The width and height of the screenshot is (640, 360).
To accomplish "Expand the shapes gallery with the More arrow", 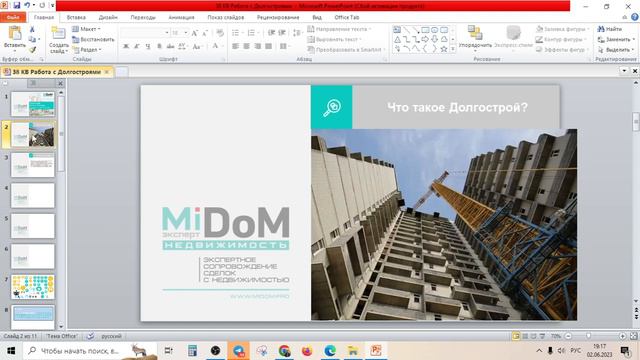I will tap(453, 49).
